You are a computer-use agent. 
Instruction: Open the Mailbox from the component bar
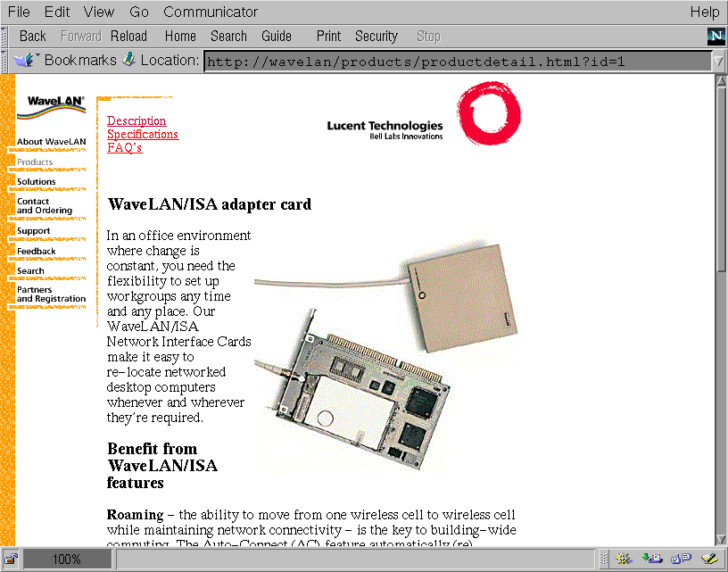[x=651, y=560]
